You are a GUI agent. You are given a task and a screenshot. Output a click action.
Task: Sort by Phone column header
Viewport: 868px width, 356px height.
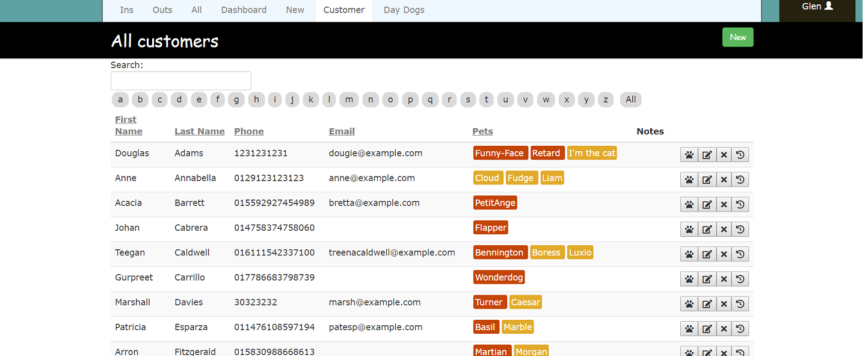[249, 131]
